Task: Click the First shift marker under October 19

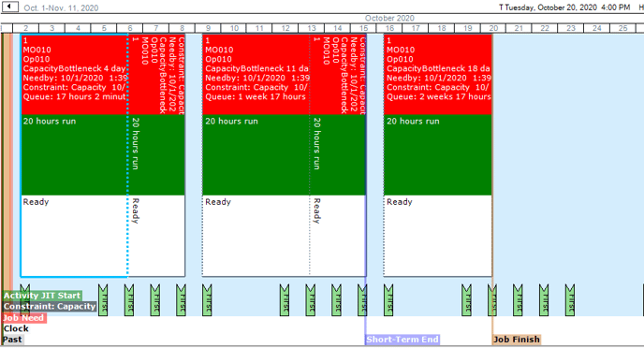Action: tap(466, 300)
